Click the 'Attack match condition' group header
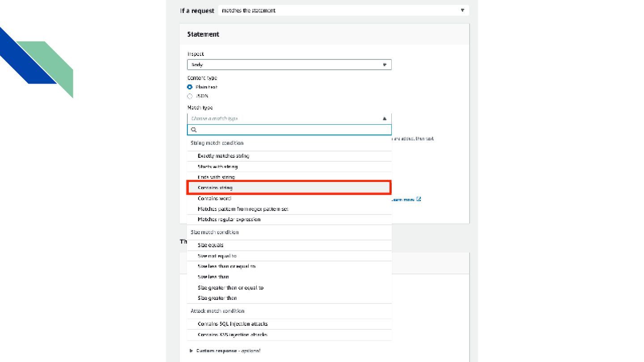The image size is (644, 362). tap(217, 311)
